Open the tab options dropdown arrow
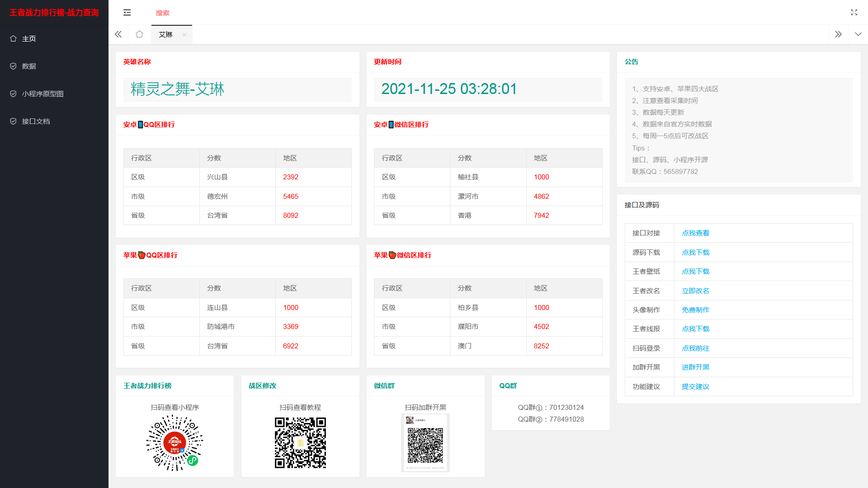The image size is (868, 488). 858,34
